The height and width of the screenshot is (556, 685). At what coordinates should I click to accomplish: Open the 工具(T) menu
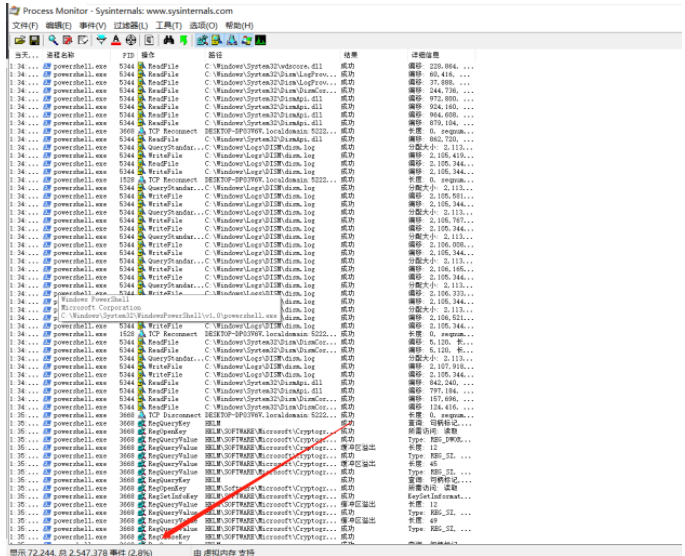[x=169, y=25]
